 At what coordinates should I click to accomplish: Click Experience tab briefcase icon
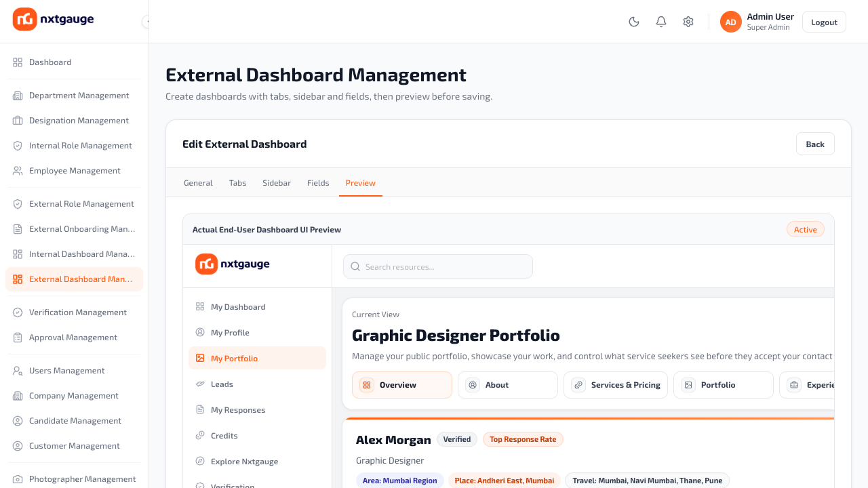(794, 385)
